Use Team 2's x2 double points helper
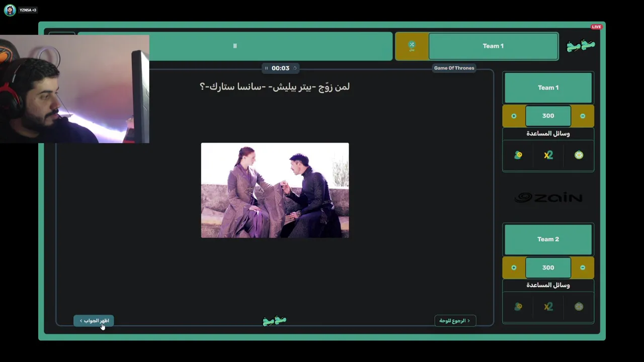The height and width of the screenshot is (362, 644). point(548,307)
